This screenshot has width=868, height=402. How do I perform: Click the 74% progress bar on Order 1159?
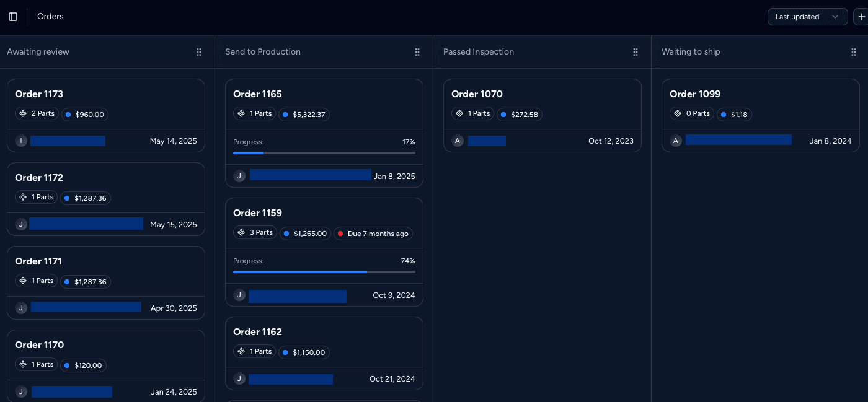click(x=324, y=272)
